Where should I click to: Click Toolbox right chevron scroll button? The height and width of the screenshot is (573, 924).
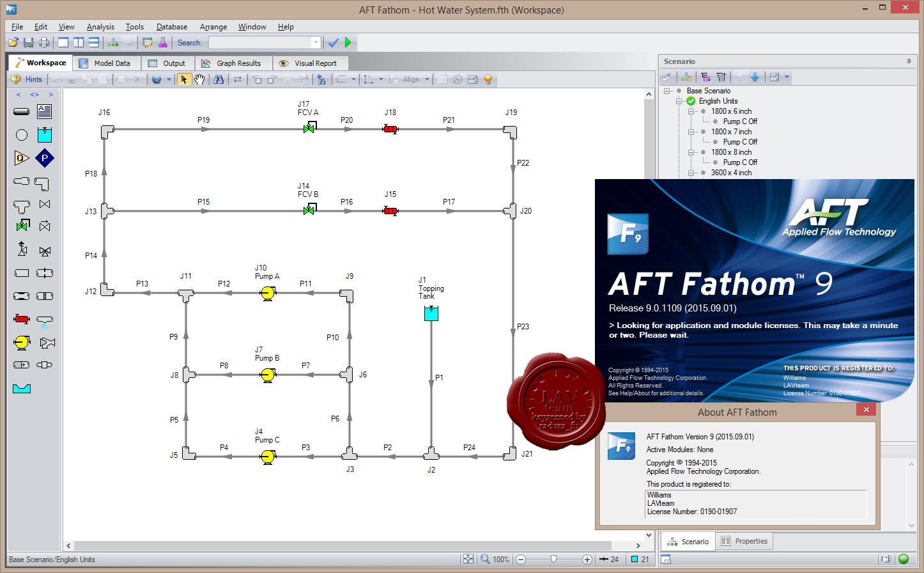point(51,95)
